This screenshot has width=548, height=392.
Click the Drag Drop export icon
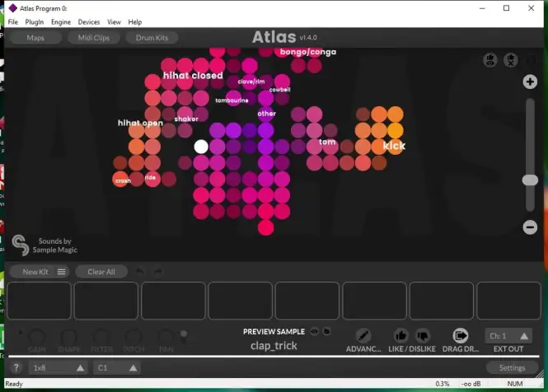click(x=461, y=336)
